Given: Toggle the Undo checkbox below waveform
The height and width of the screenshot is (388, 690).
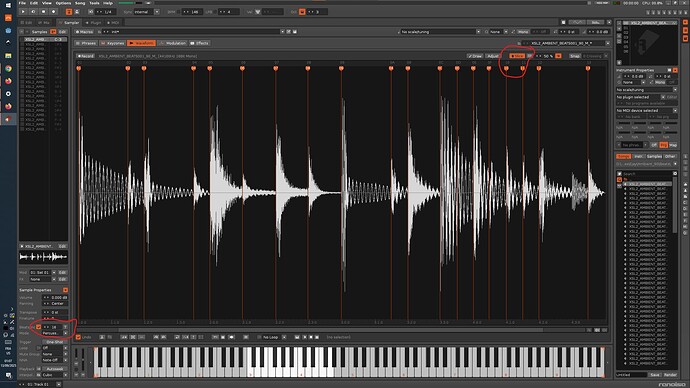Looking at the screenshot, I should 78,337.
